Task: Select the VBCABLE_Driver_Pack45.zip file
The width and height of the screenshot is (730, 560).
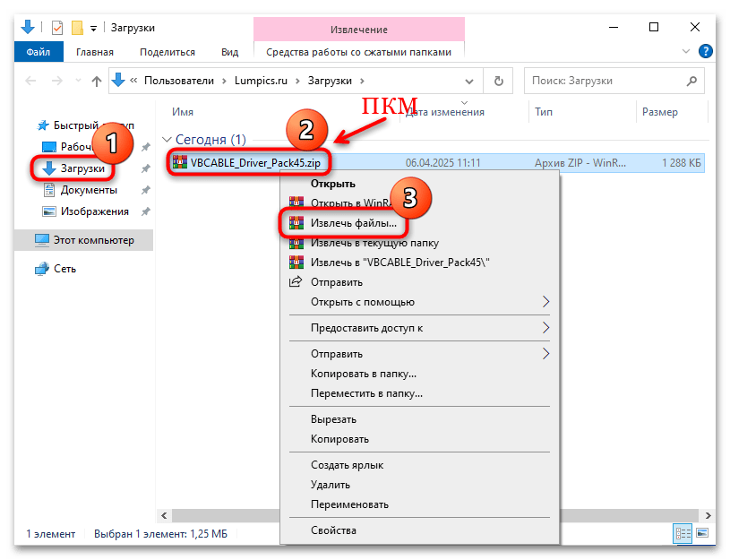Action: 255,162
